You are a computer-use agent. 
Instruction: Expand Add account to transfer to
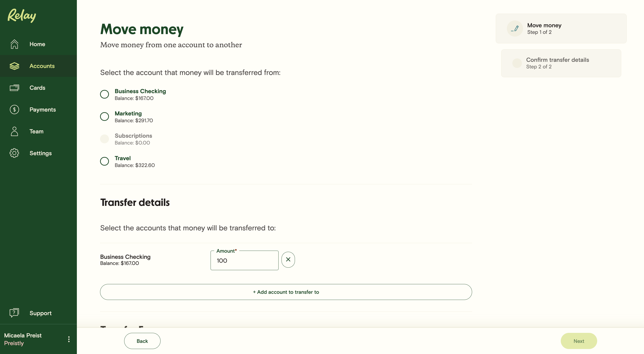click(286, 292)
